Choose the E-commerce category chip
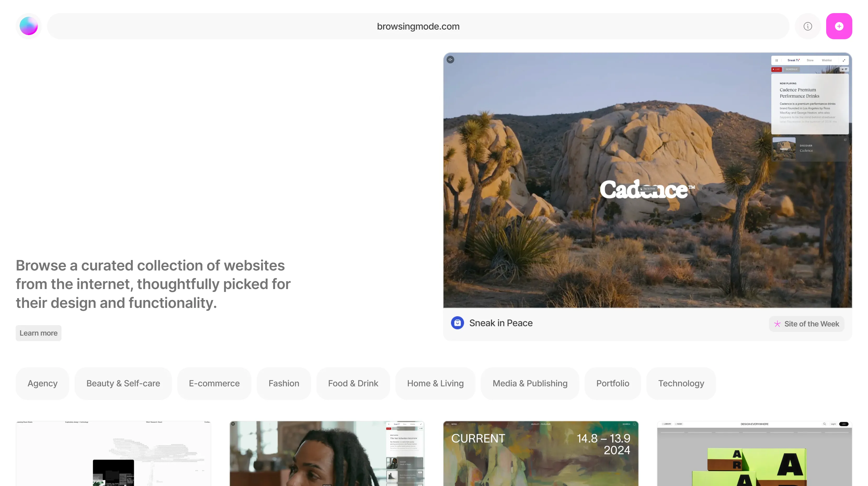 [214, 383]
